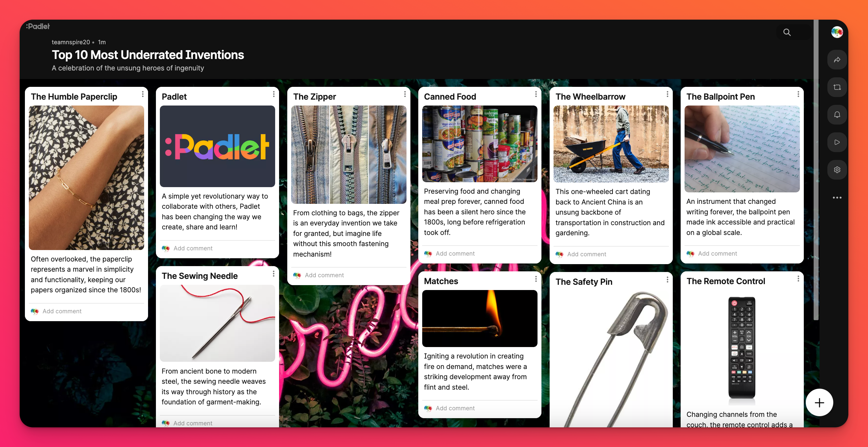
Task: Click the share arrow icon in sidebar
Action: pyautogui.click(x=837, y=60)
